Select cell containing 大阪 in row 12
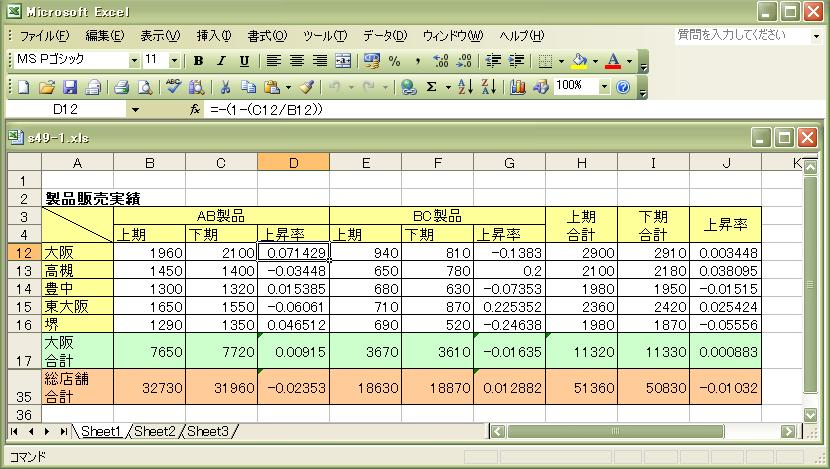 click(77, 252)
